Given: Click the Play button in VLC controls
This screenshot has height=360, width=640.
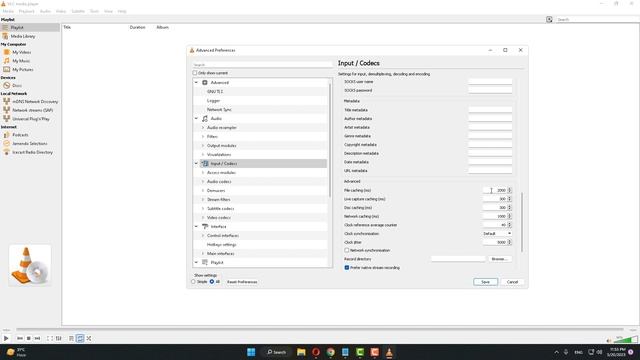Looking at the screenshot, I should click(6, 338).
